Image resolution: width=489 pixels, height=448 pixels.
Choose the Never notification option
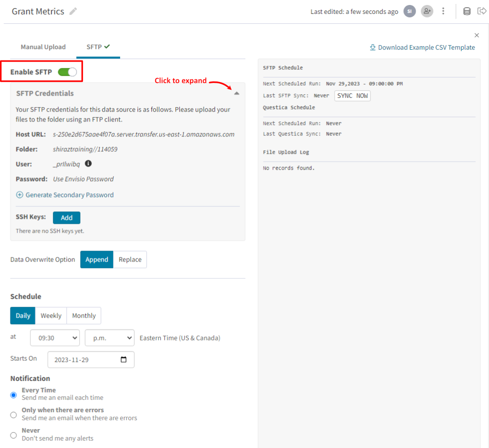[13, 435]
